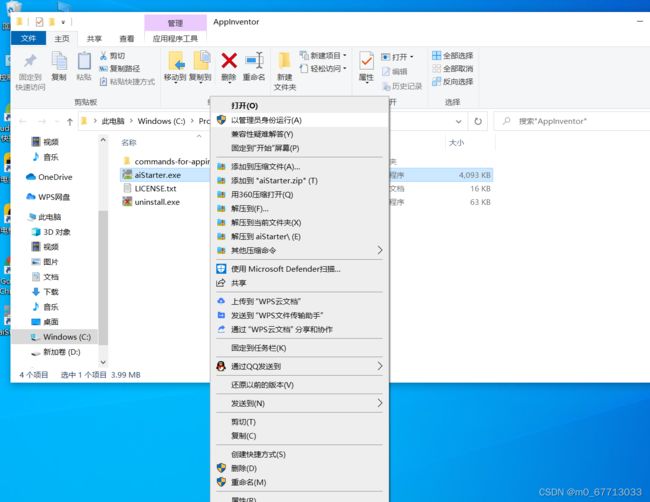Click Share (共享) in context menu
Image resolution: width=650 pixels, height=502 pixels.
[299, 283]
